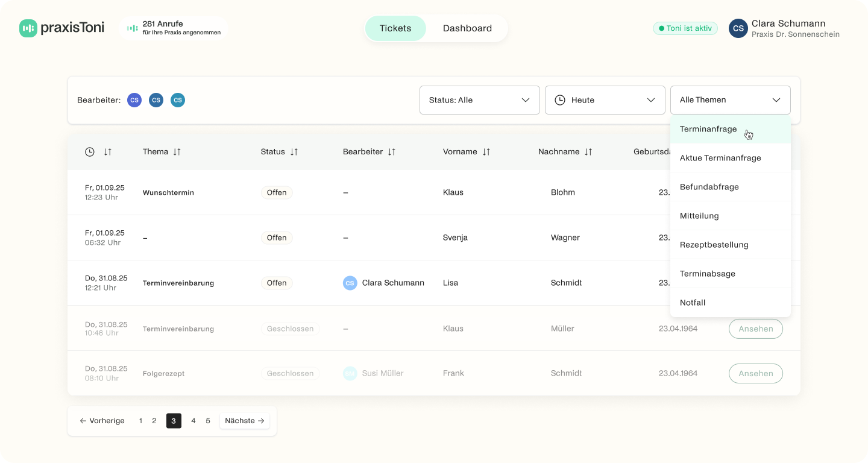Filter by the second Bearbeiter avatar

coord(156,100)
